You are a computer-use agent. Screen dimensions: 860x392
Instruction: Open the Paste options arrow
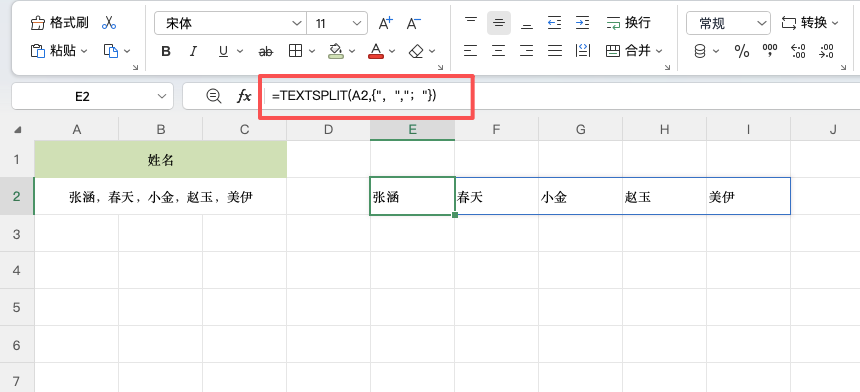coord(84,51)
